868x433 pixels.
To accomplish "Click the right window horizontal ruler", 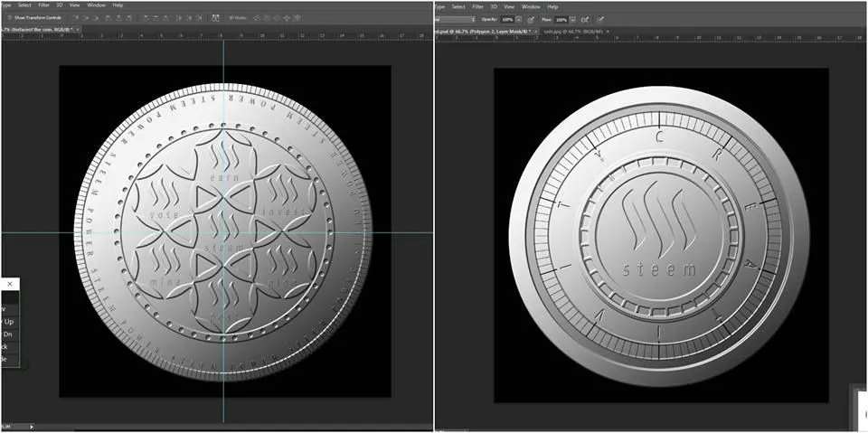I will 651,38.
